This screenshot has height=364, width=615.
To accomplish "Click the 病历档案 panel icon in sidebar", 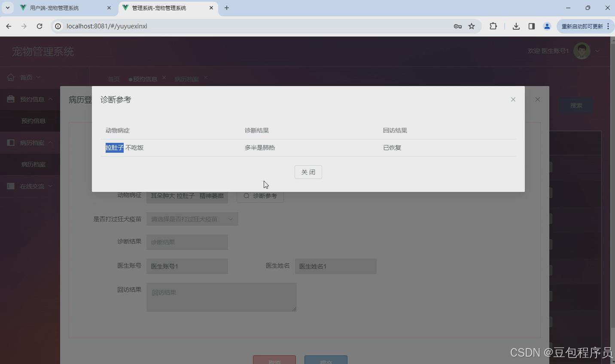I will [10, 143].
